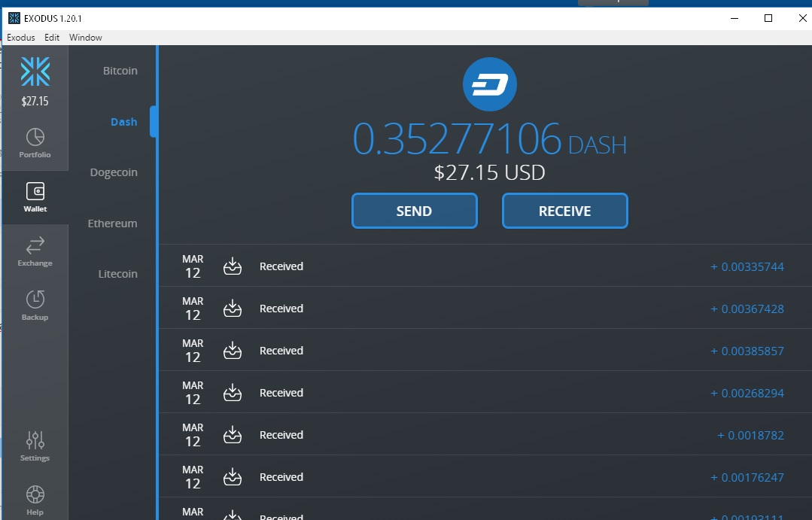This screenshot has height=520, width=812.
Task: Open the Window menu
Action: (x=86, y=38)
